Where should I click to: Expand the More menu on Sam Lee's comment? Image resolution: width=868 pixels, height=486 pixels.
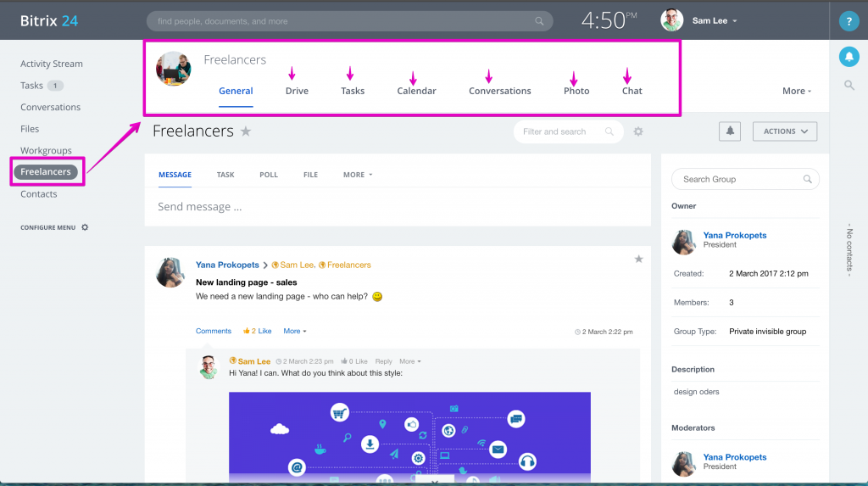coord(409,361)
